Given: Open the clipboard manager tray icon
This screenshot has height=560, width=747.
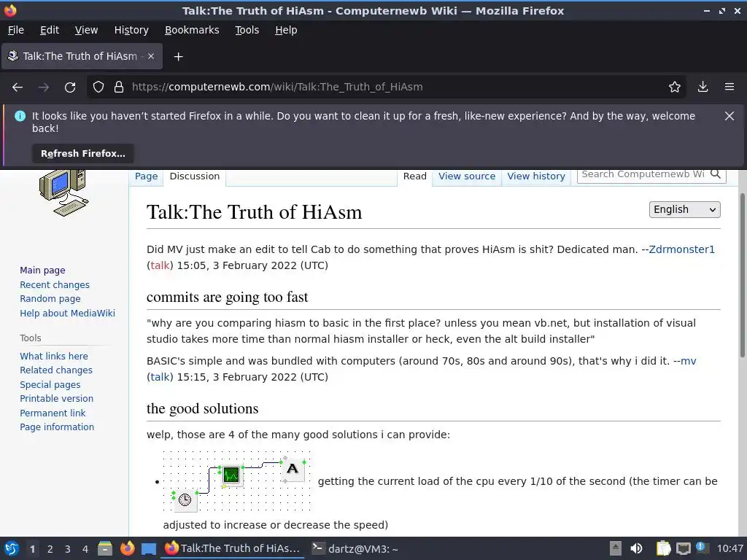Looking at the screenshot, I should [x=663, y=548].
